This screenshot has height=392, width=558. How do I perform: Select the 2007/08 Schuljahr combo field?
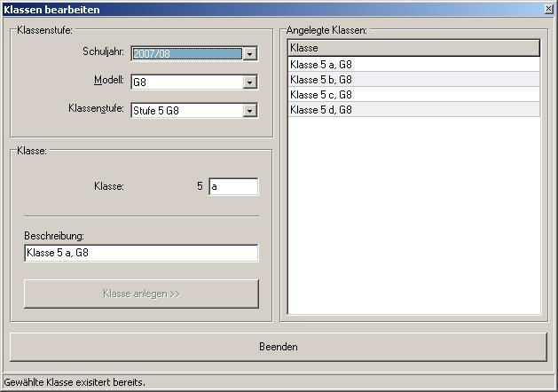point(186,54)
